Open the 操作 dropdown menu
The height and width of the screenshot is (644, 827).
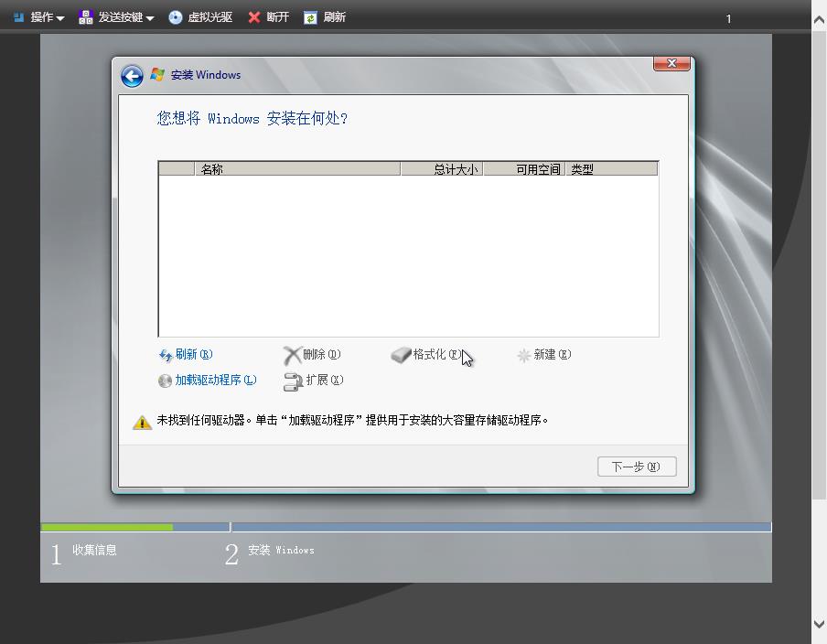(38, 17)
